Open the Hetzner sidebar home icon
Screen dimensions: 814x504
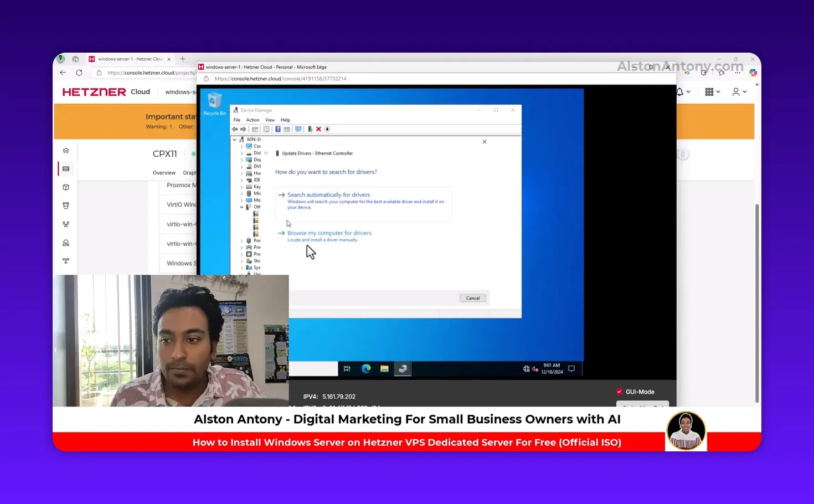point(66,151)
